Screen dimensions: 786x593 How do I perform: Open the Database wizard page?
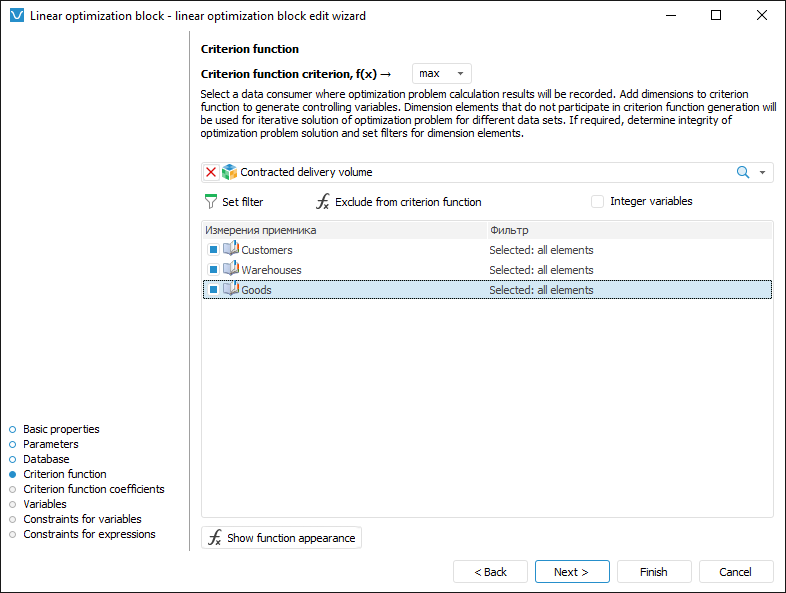(46, 459)
